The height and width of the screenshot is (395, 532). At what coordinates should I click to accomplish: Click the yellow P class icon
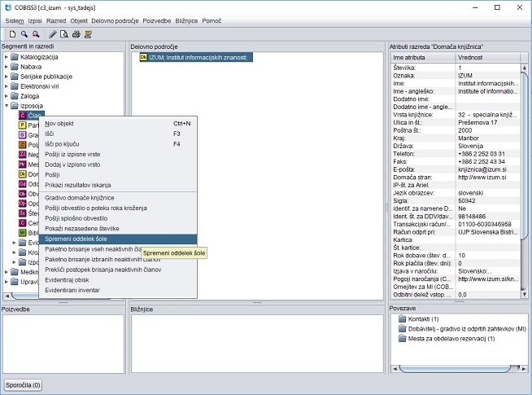click(23, 125)
